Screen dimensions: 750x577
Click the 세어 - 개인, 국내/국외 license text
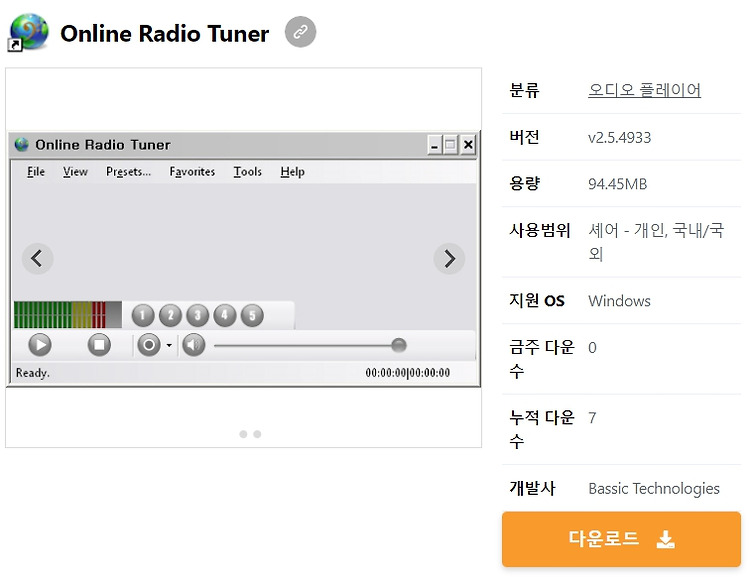(x=656, y=242)
